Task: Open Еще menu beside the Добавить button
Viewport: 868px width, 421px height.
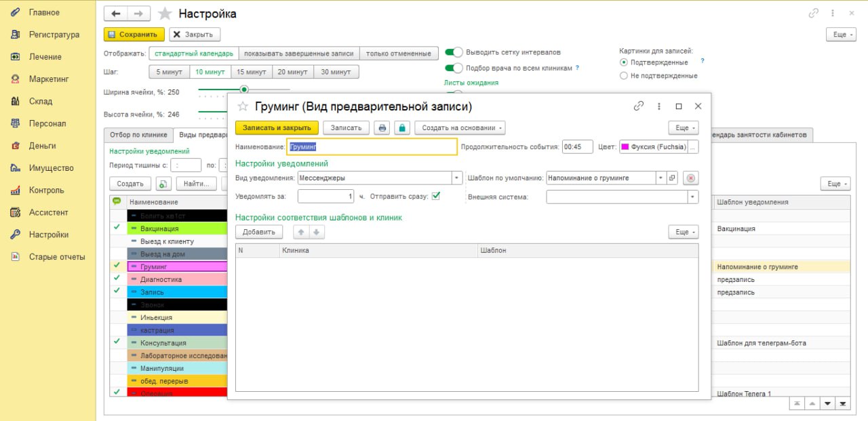Action: point(683,232)
